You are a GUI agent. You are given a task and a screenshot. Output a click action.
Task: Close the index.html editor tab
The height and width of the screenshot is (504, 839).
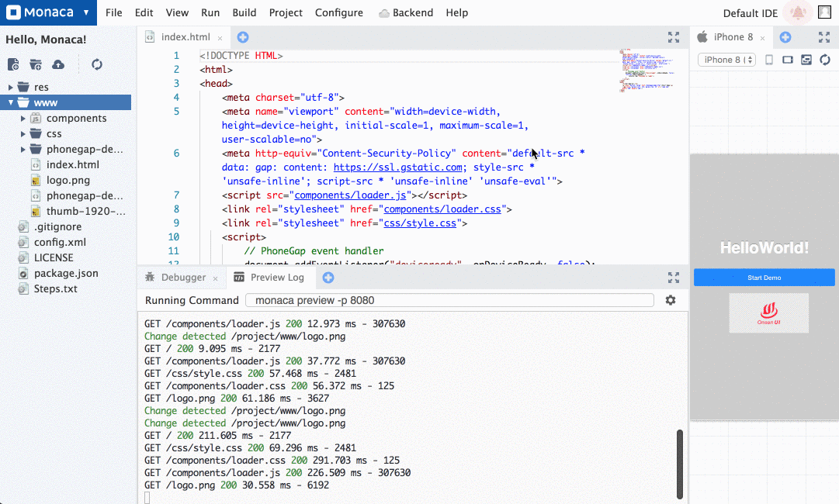[x=220, y=38]
